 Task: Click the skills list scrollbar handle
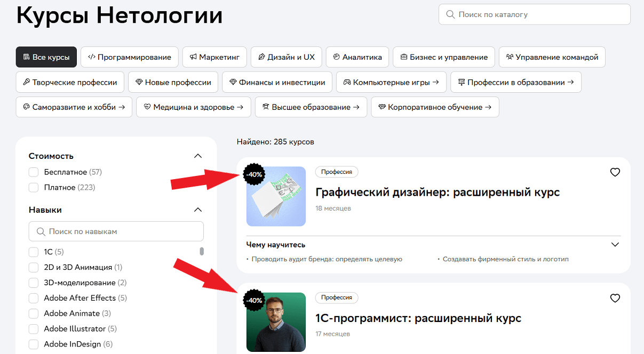(202, 252)
